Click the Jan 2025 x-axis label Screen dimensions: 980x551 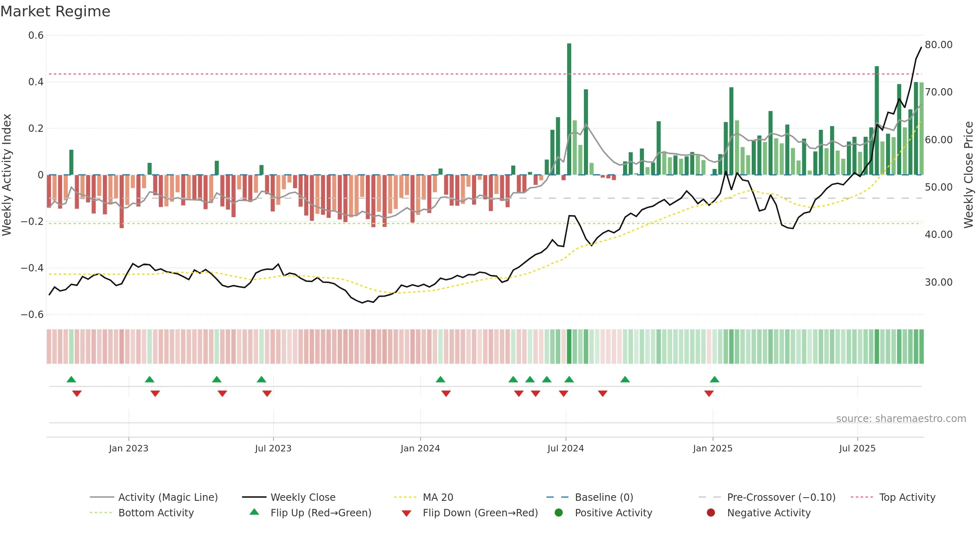713,448
